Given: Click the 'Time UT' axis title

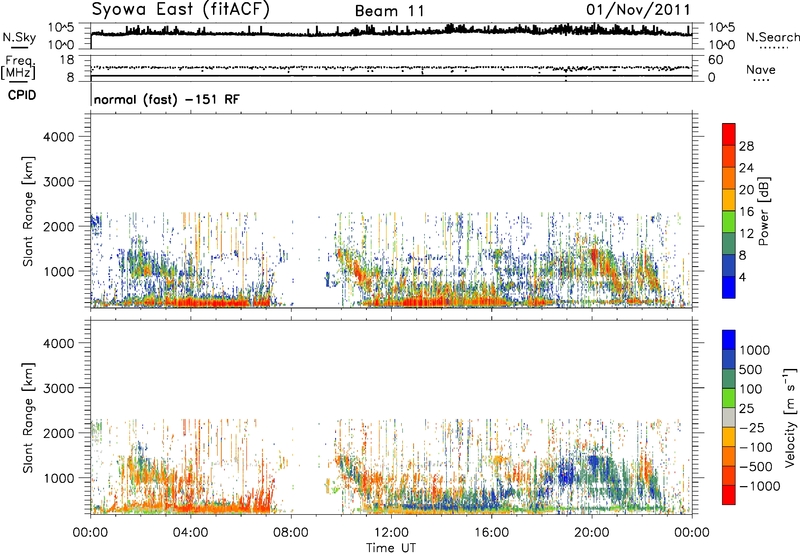Looking at the screenshot, I should [391, 548].
